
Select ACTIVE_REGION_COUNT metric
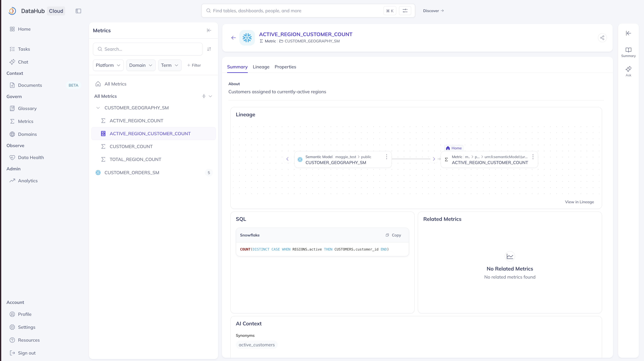(154, 121)
